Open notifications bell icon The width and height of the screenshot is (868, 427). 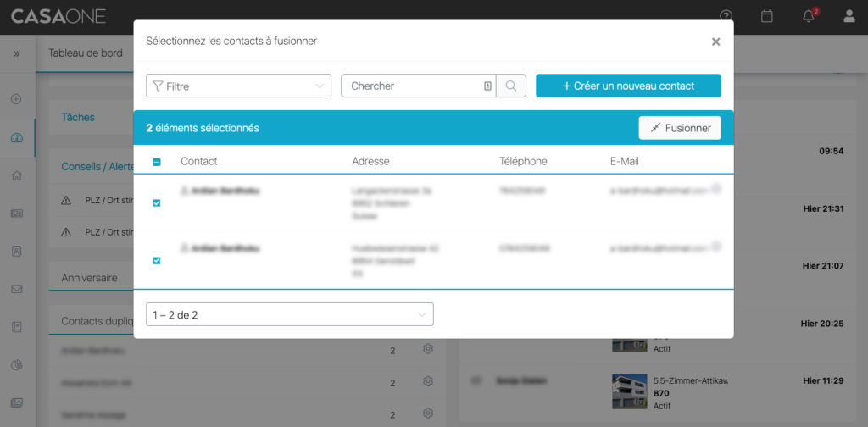click(x=809, y=16)
